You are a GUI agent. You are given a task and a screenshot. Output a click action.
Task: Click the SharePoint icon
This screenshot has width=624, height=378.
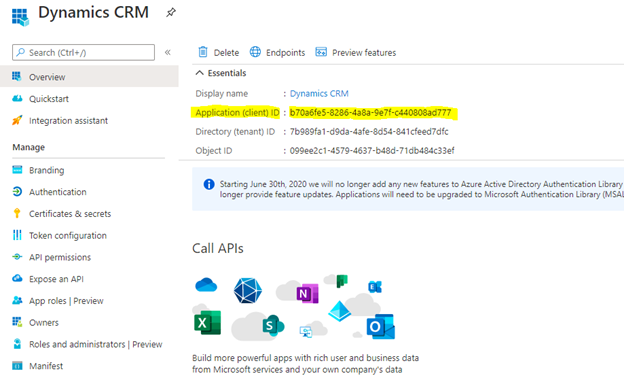(273, 325)
